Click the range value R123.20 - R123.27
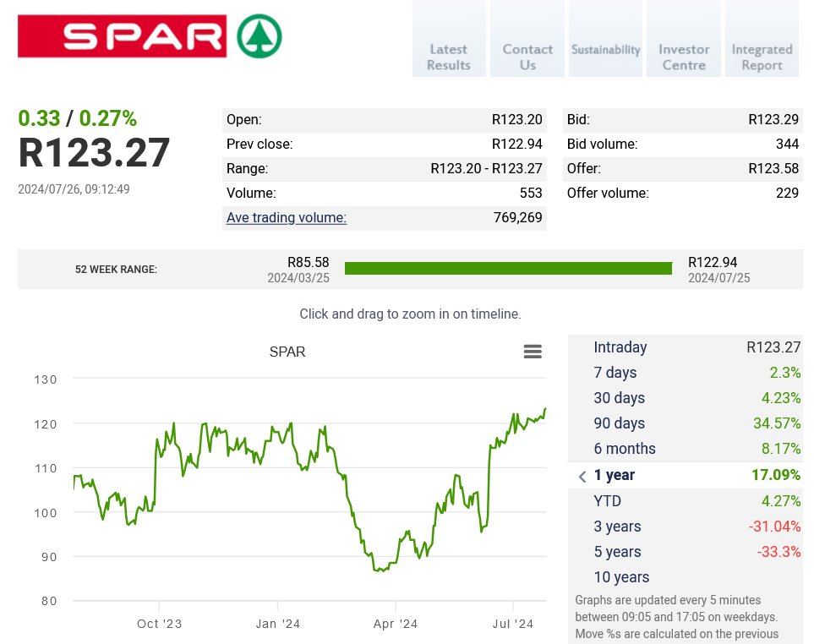This screenshot has width=814, height=644. pos(486,169)
